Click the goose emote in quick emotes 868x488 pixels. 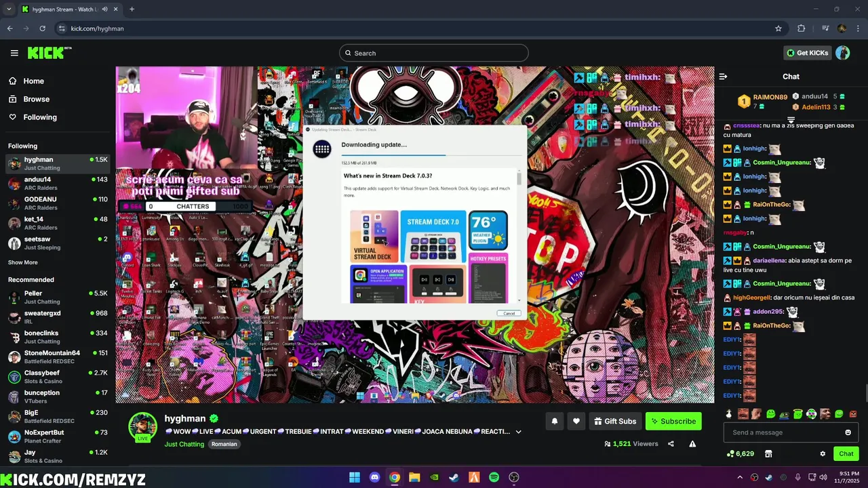(729, 413)
